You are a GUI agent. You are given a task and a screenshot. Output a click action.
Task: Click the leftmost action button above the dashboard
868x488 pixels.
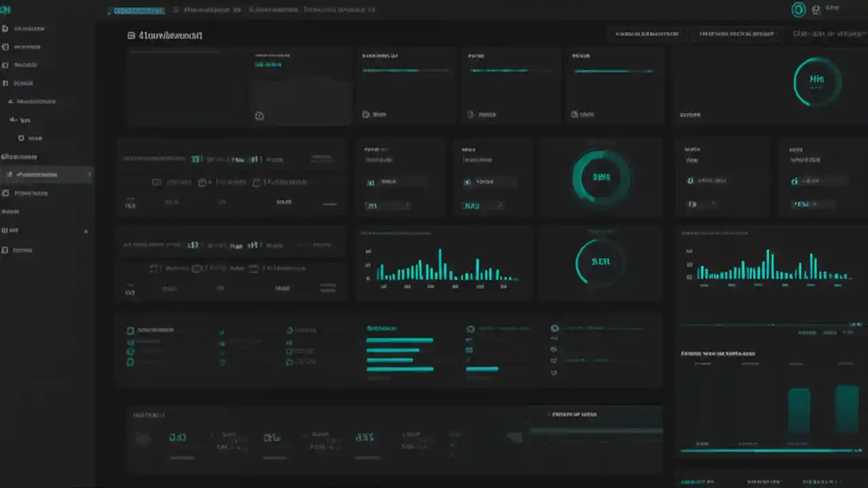coord(646,33)
